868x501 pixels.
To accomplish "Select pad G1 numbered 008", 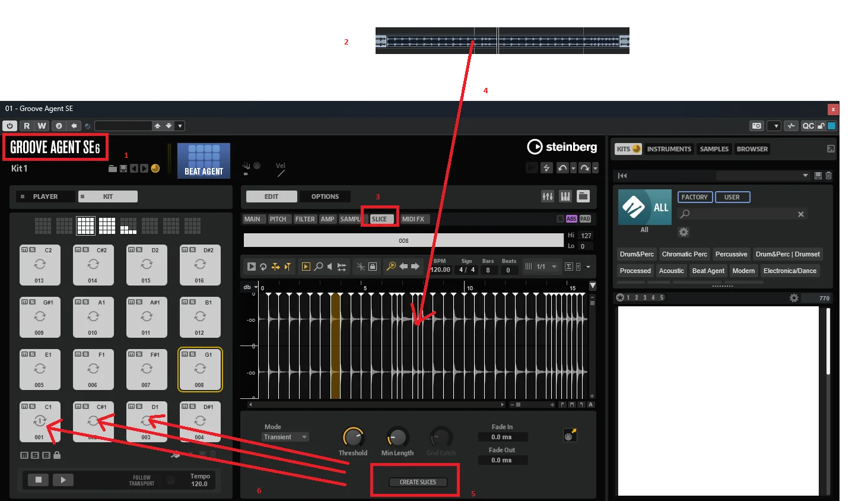I will tap(200, 369).
